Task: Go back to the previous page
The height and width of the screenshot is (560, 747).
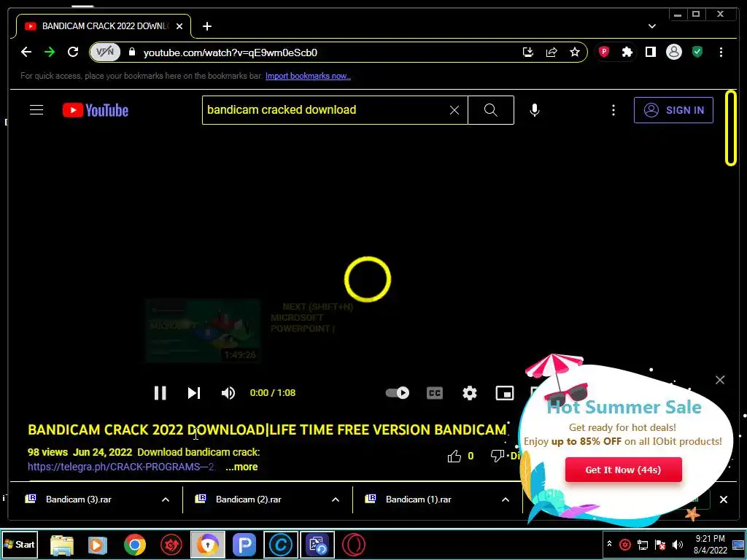Action: point(26,52)
